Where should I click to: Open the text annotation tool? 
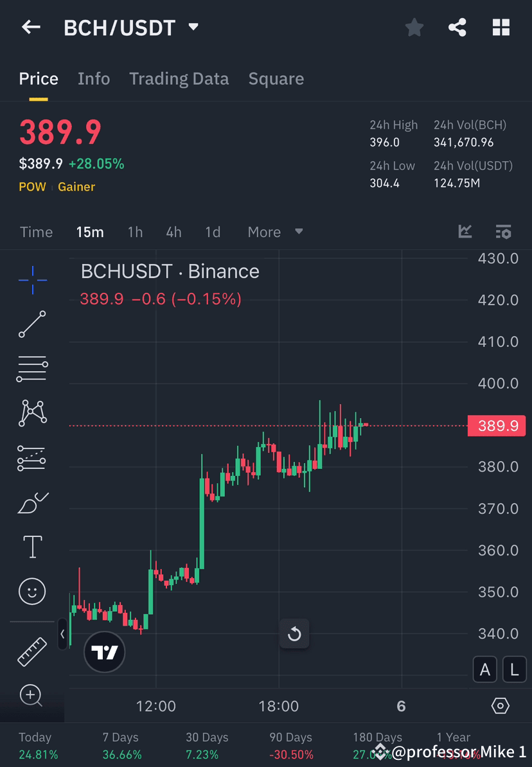coord(32,546)
